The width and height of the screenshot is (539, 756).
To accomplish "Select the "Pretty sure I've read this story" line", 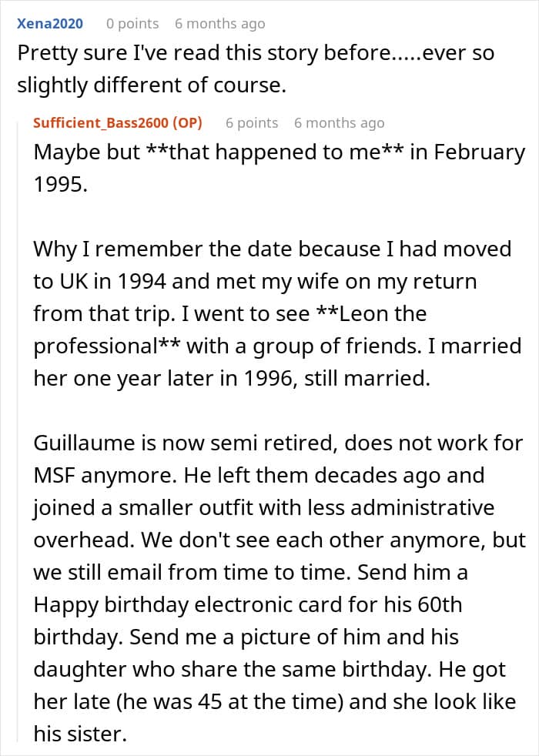I will [256, 52].
